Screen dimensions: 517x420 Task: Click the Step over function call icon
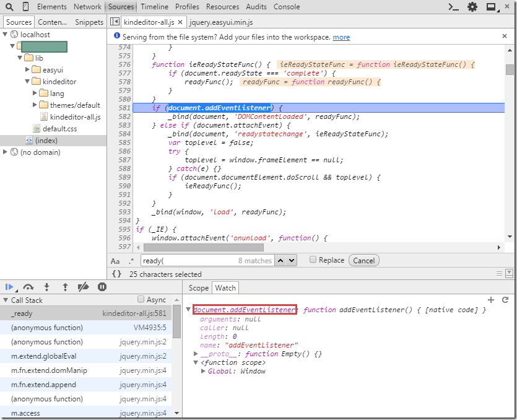coord(28,287)
